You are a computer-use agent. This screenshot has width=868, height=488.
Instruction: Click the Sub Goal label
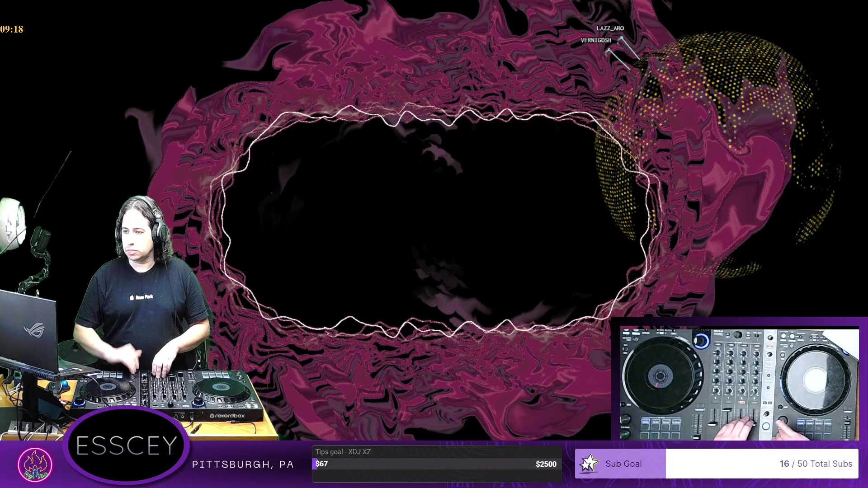click(x=623, y=464)
